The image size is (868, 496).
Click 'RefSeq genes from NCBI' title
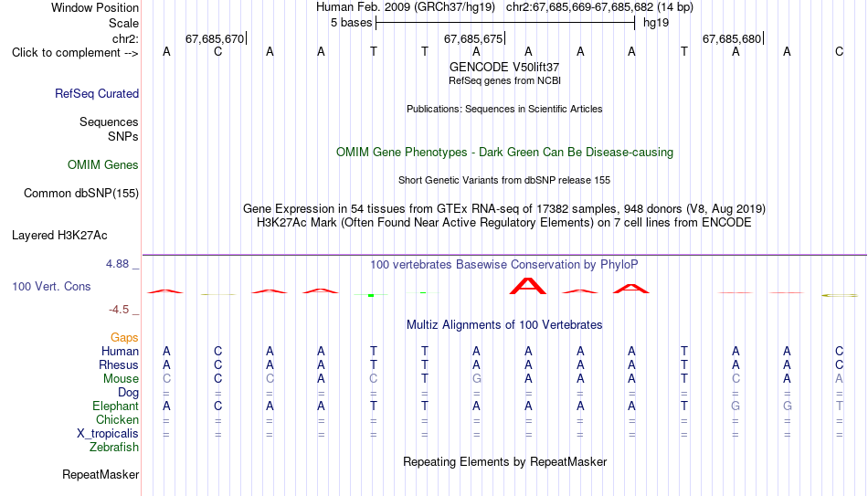coord(504,80)
